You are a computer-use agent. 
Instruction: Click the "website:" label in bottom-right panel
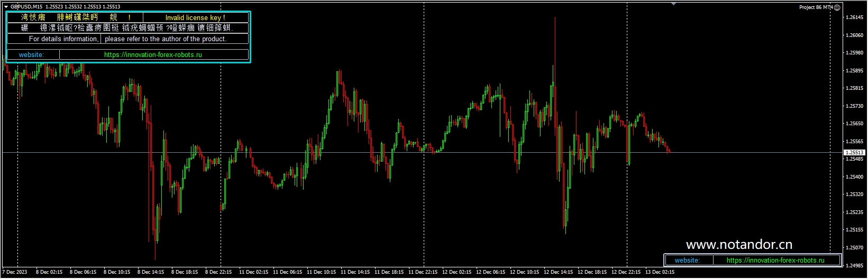(x=687, y=261)
